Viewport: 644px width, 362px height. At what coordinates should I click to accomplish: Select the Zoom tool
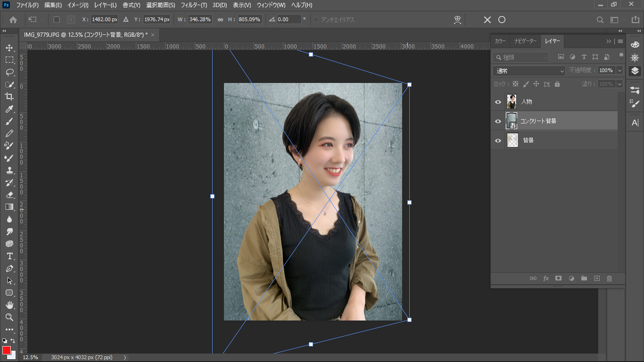pyautogui.click(x=9, y=317)
